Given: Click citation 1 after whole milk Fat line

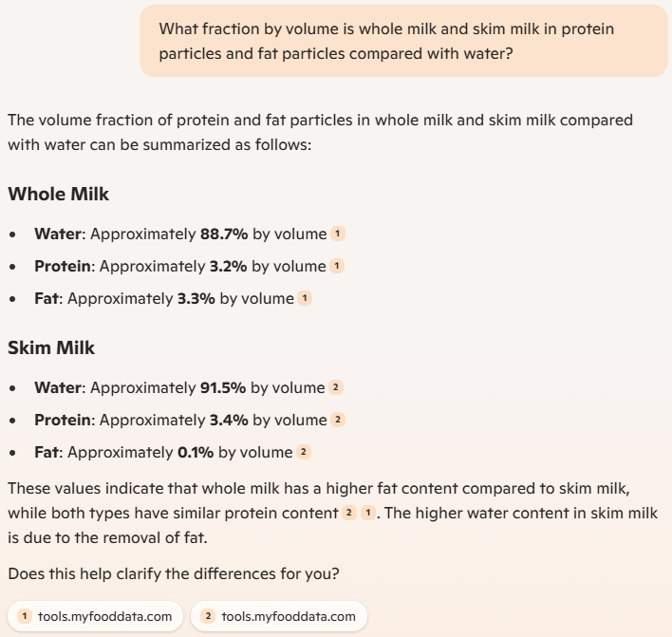Looking at the screenshot, I should [x=305, y=298].
